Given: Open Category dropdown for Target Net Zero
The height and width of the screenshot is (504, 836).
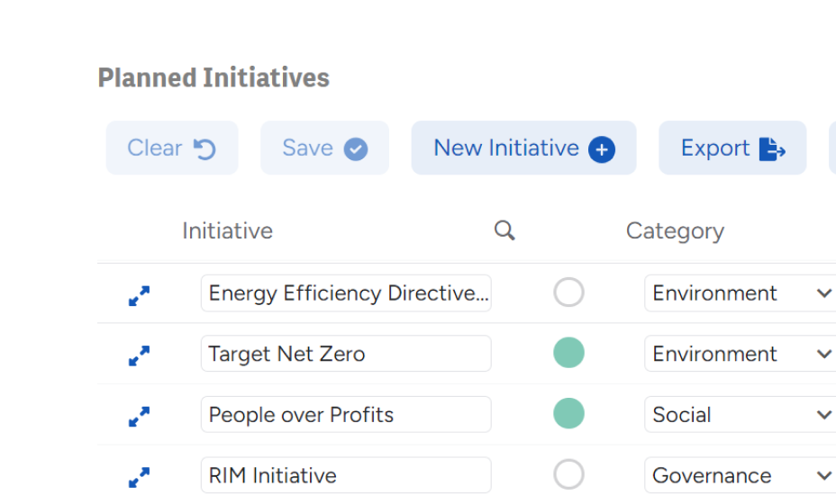Looking at the screenshot, I should coord(740,354).
